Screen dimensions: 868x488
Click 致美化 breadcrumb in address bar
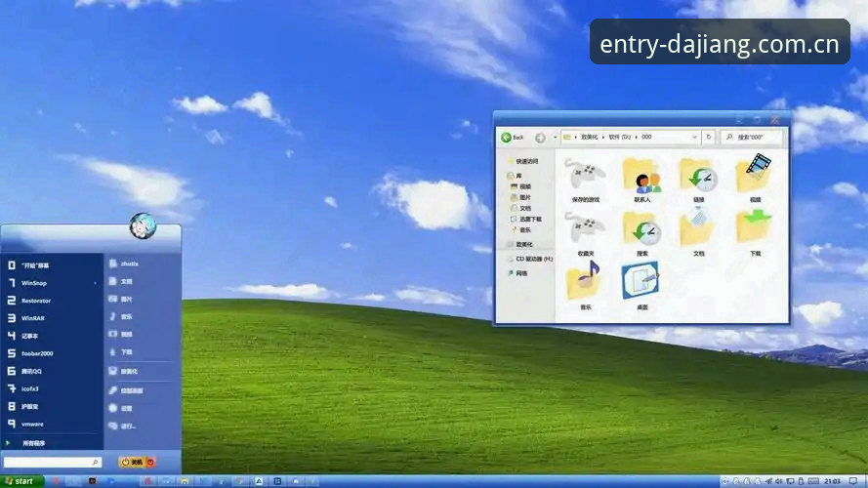coord(589,137)
